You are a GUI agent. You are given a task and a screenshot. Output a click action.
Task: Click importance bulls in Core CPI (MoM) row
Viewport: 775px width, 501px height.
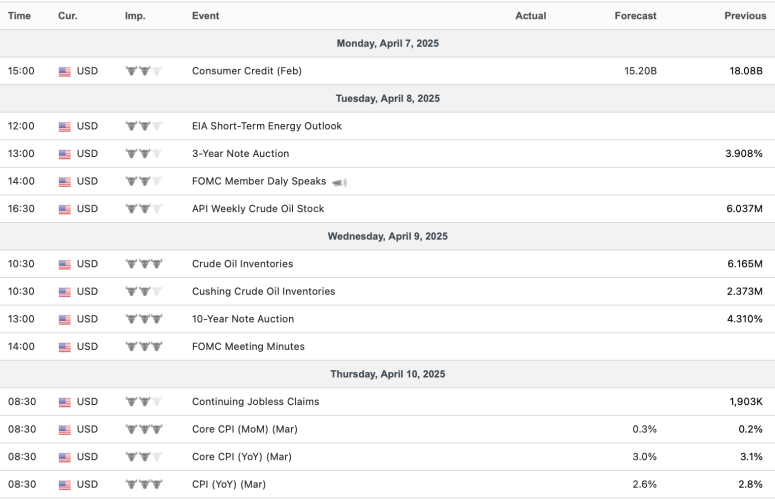point(143,429)
